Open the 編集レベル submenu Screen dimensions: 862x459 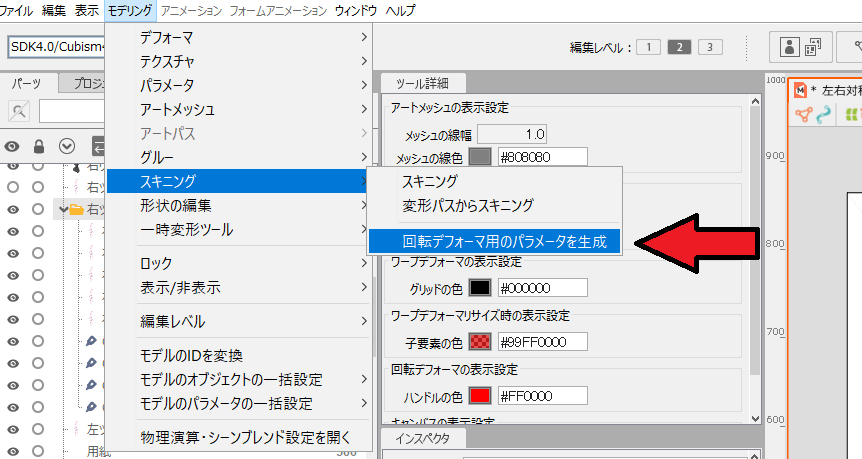click(x=239, y=321)
